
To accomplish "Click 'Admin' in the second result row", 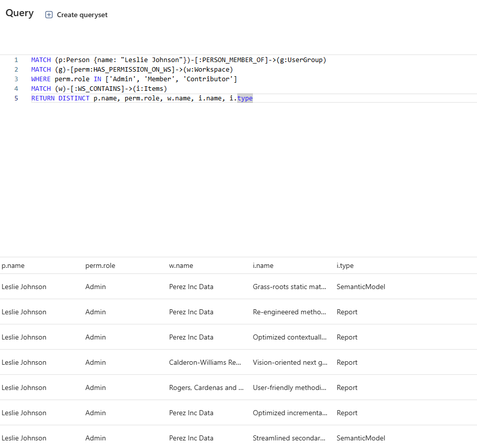I will tap(95, 312).
